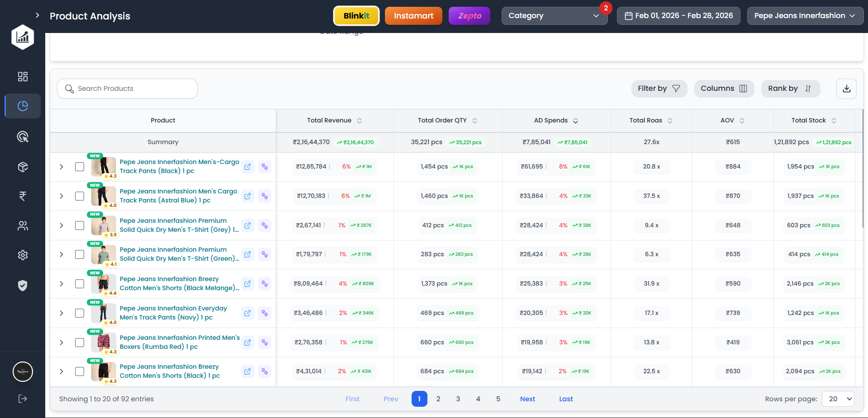Image resolution: width=868 pixels, height=418 pixels.
Task: Select checkbox for Quick Dry T-Shirt (Green)
Action: coord(80,254)
